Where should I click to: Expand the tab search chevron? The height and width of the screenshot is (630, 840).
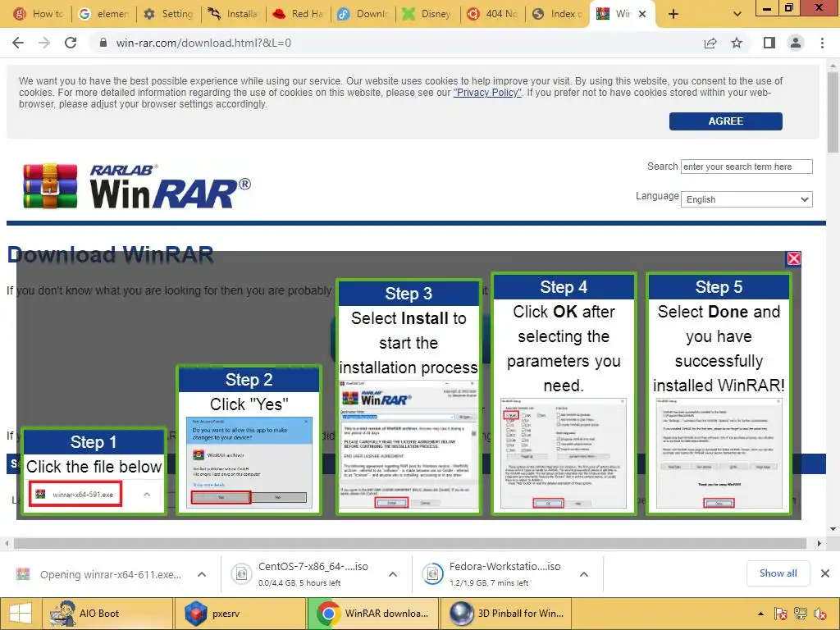(x=737, y=14)
